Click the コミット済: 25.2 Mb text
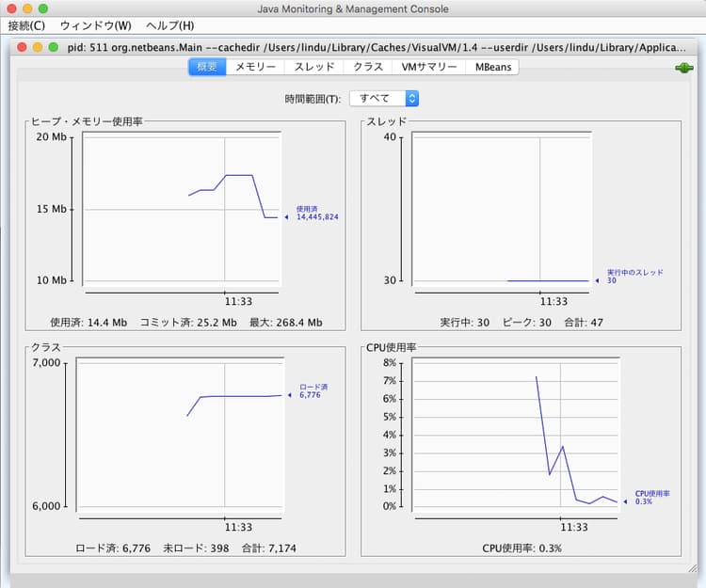 pos(188,323)
